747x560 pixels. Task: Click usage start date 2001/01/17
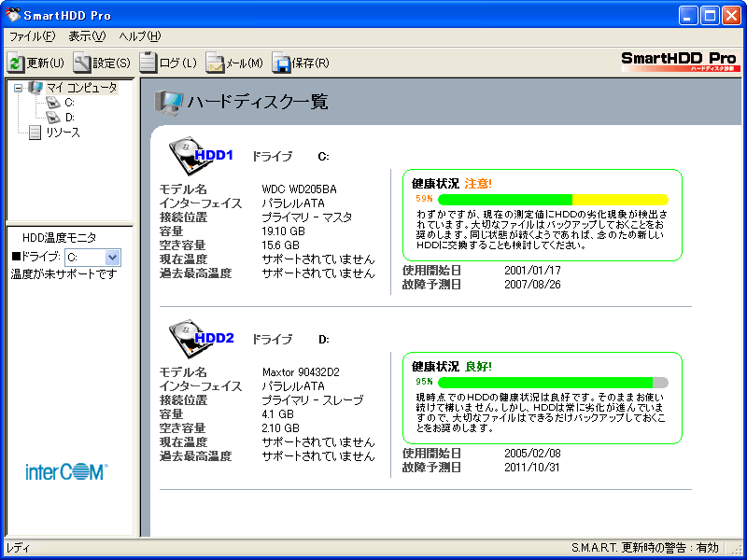pyautogui.click(x=532, y=271)
